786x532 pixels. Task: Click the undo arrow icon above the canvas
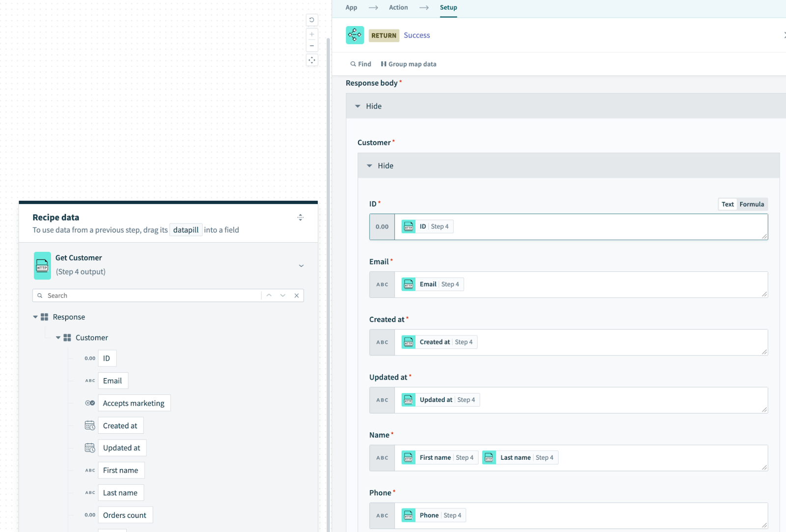click(312, 20)
